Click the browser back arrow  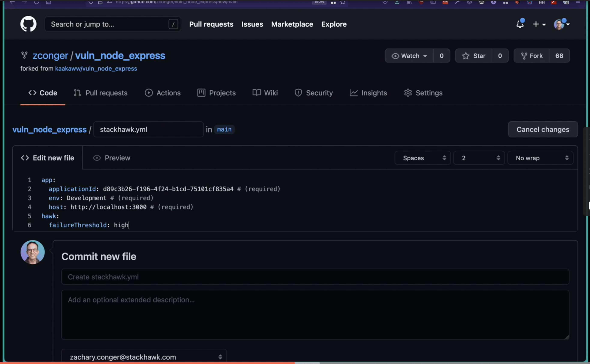(12, 2)
